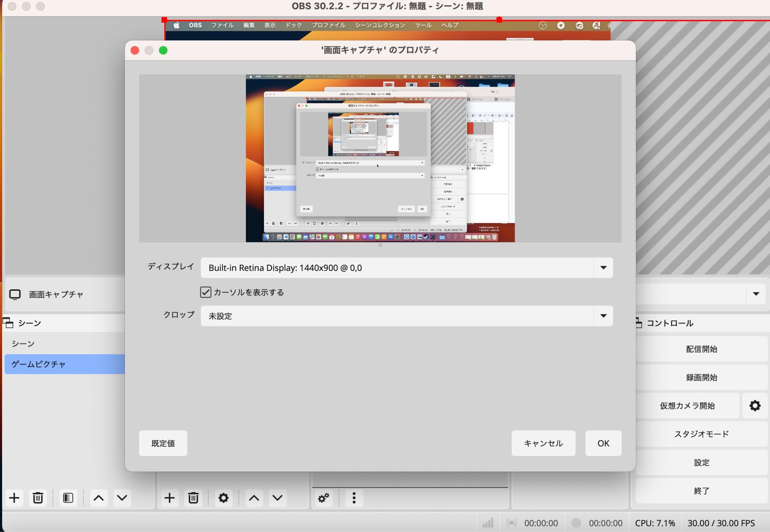Open the ドック menu in the preview
Viewport: 770px width, 532px height.
tap(294, 25)
